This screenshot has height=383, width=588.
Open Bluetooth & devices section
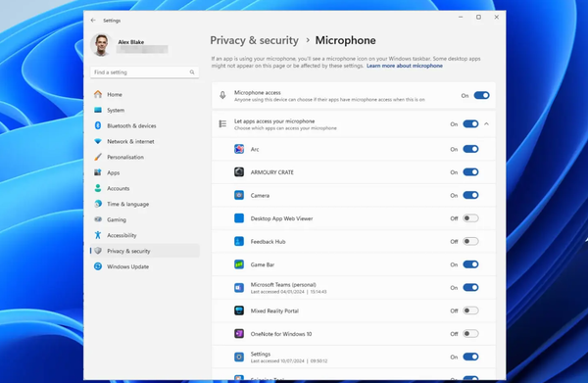point(144,126)
